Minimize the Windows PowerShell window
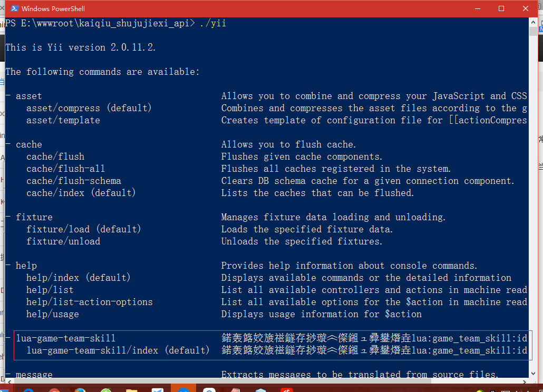This screenshot has height=392, width=543. tap(477, 8)
